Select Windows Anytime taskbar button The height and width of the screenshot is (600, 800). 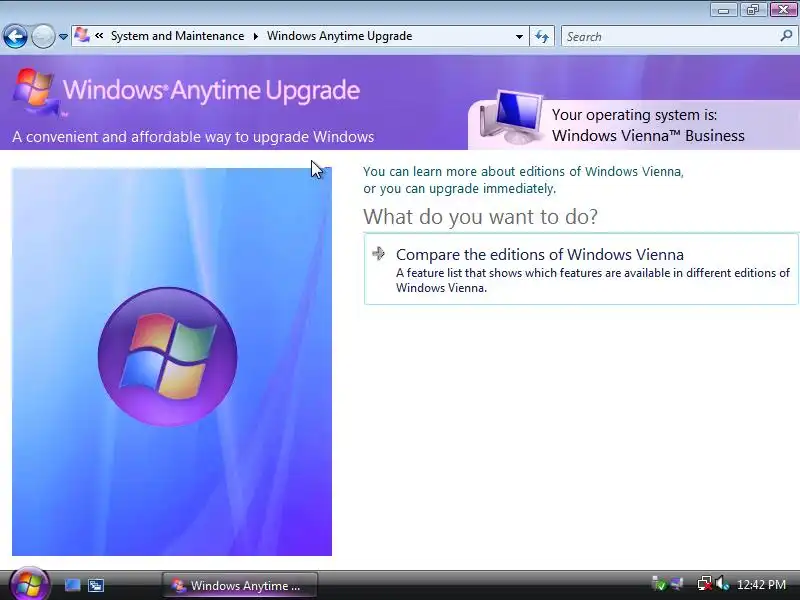(240, 585)
